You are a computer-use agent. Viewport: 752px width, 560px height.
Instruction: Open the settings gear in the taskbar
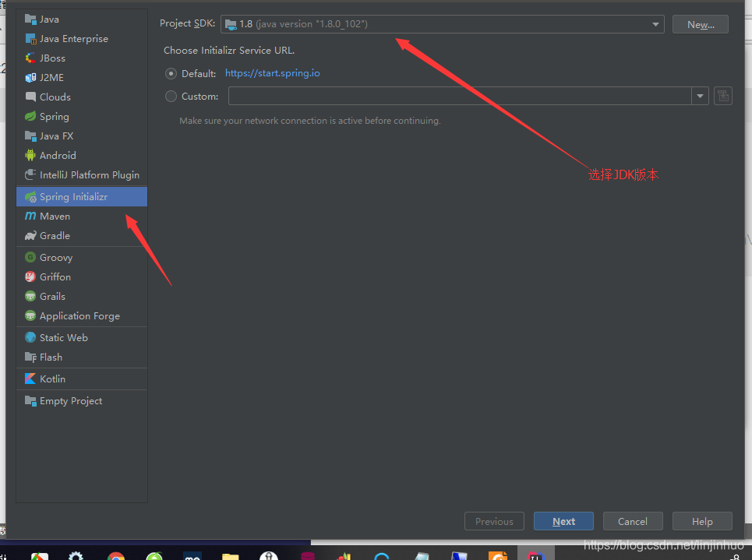pos(76,556)
